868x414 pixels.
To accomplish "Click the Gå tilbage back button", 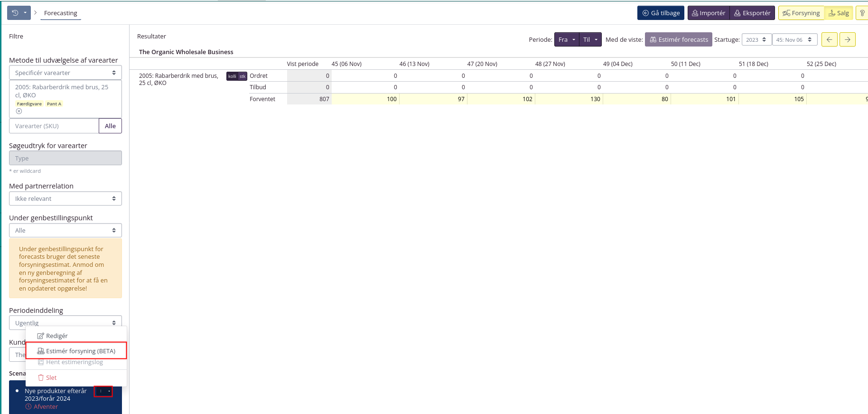I will point(661,13).
